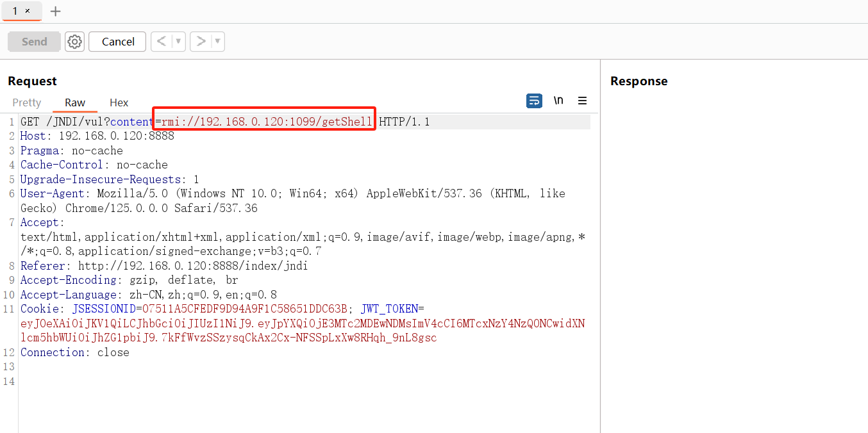Click the Accept header name on line 7
868x433 pixels.
(x=40, y=223)
